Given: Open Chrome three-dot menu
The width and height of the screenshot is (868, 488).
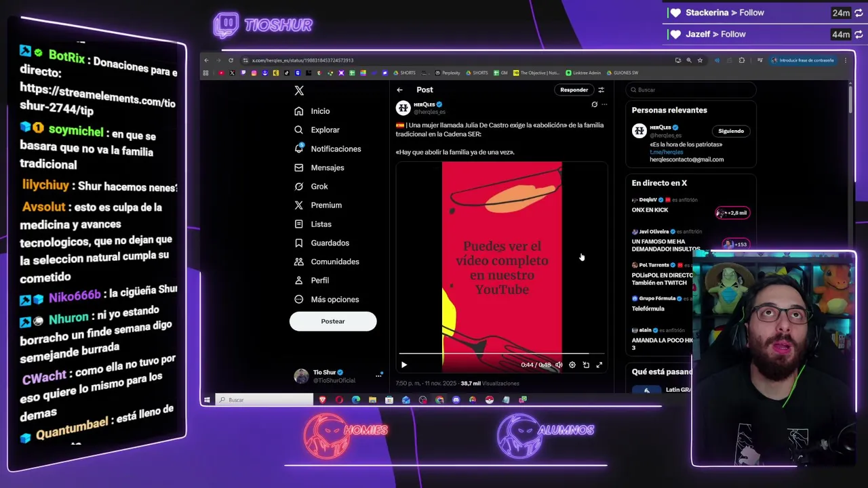Looking at the screenshot, I should pos(845,60).
